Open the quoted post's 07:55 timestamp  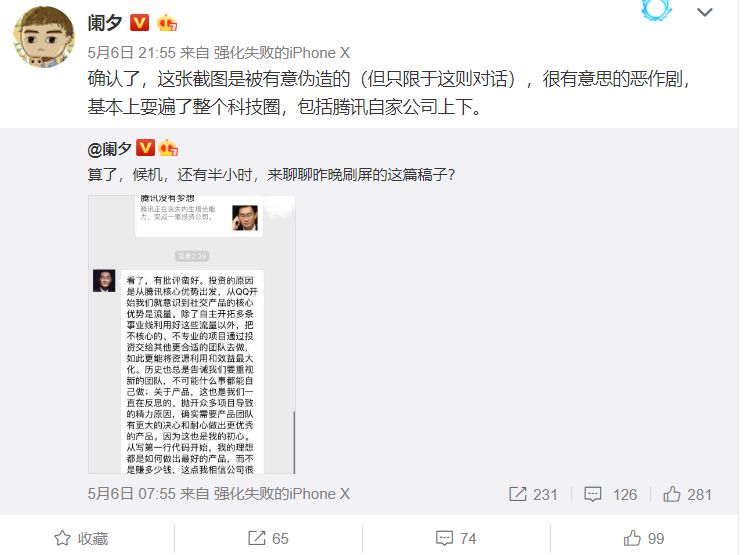click(x=132, y=494)
